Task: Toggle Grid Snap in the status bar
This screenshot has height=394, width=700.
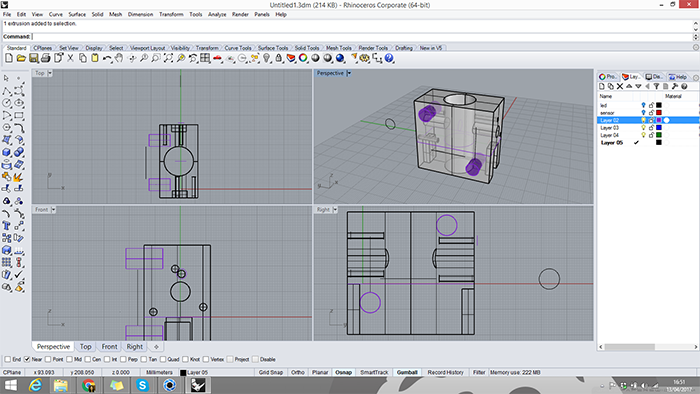Action: pos(271,372)
